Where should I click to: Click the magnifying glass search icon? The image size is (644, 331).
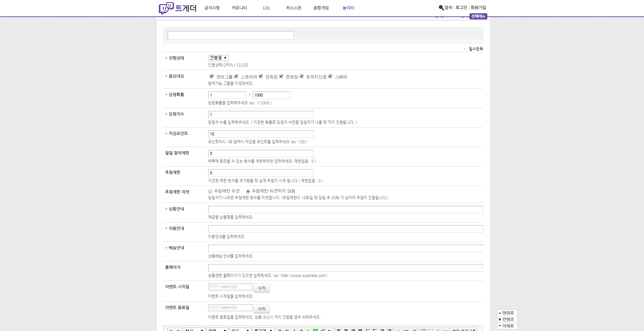pos(441,8)
